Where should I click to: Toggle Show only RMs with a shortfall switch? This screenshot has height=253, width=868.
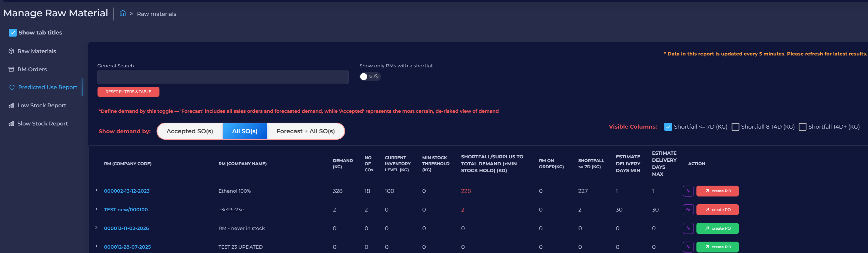370,76
